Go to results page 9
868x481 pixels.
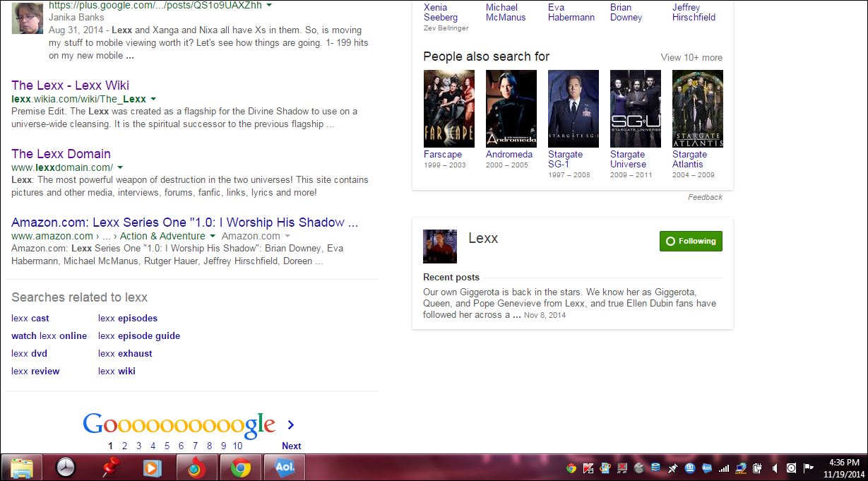coord(223,446)
